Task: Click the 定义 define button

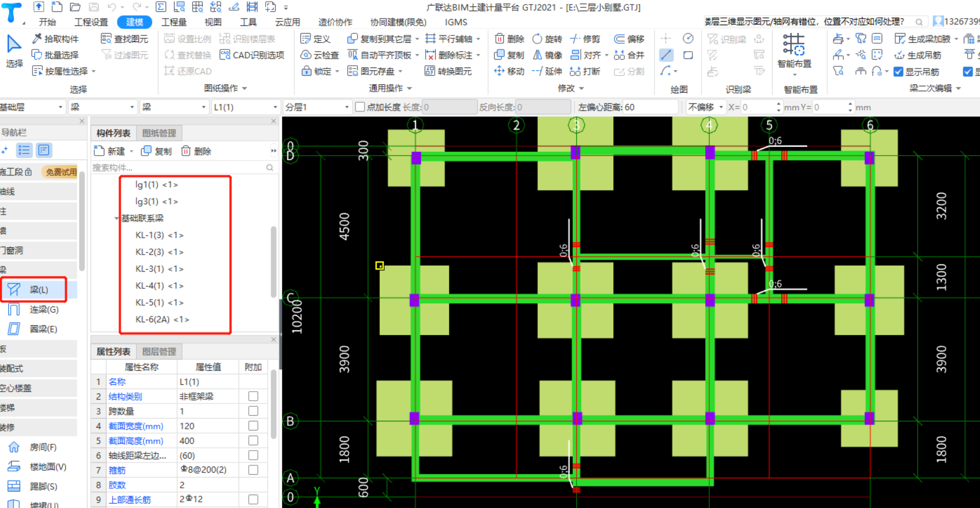Action: click(315, 39)
